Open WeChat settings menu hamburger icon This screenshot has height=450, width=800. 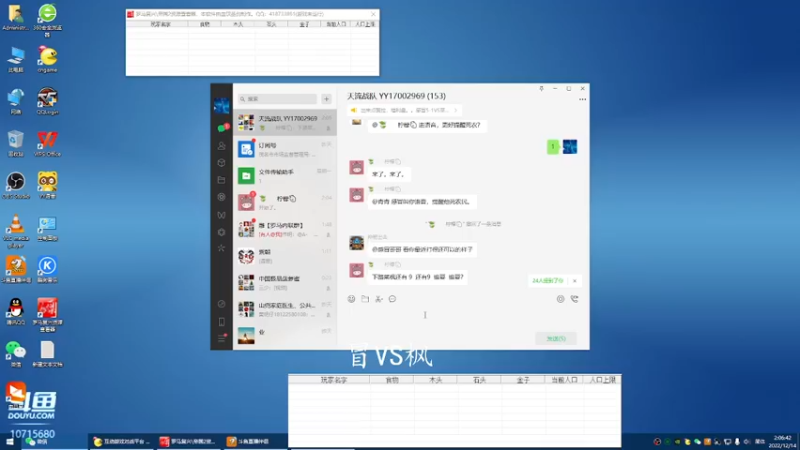[221, 338]
